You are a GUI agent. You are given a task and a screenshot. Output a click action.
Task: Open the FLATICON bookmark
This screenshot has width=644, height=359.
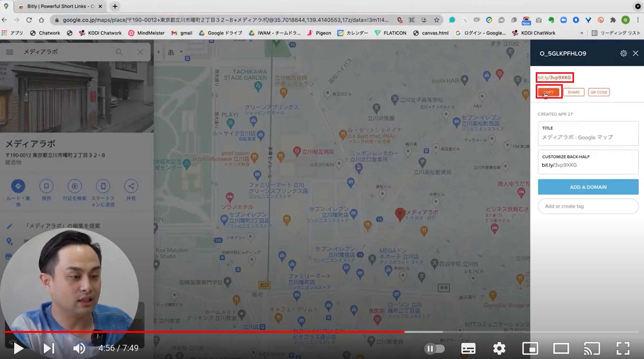pos(391,33)
